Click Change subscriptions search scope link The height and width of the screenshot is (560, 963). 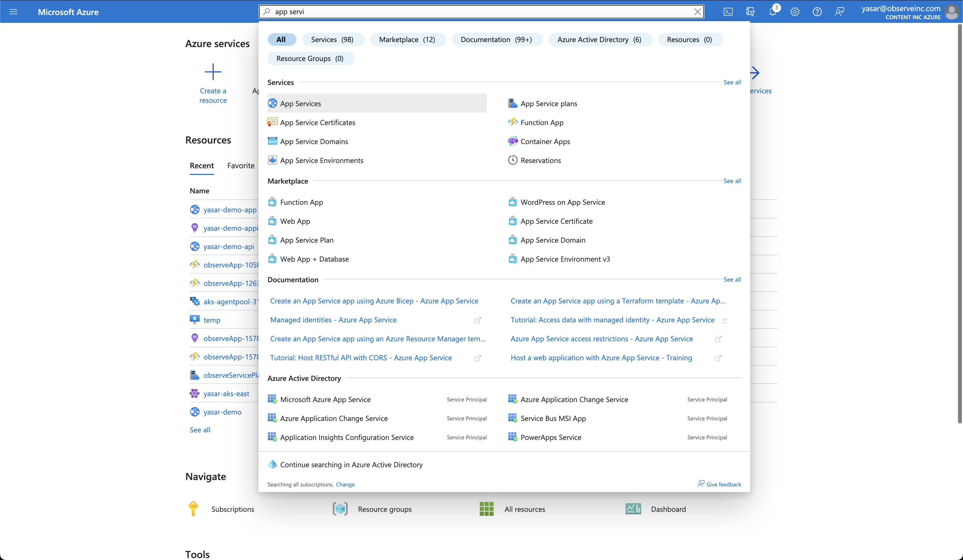pos(345,484)
